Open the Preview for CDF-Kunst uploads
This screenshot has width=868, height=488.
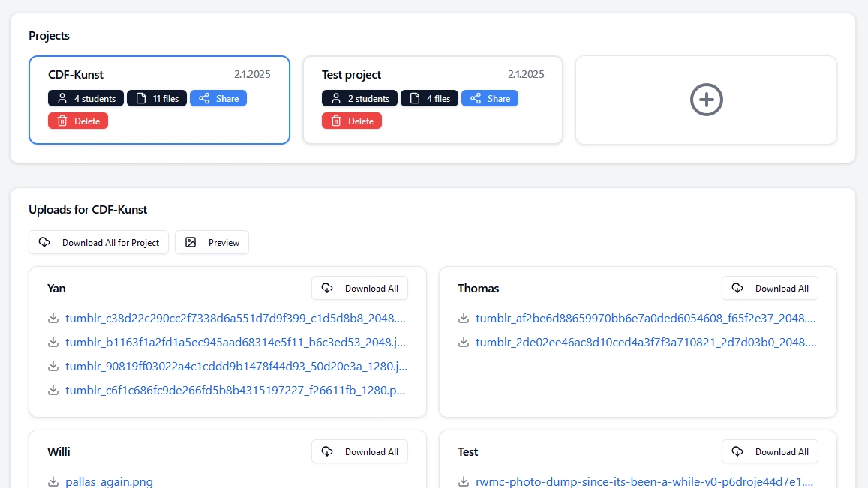coord(212,242)
